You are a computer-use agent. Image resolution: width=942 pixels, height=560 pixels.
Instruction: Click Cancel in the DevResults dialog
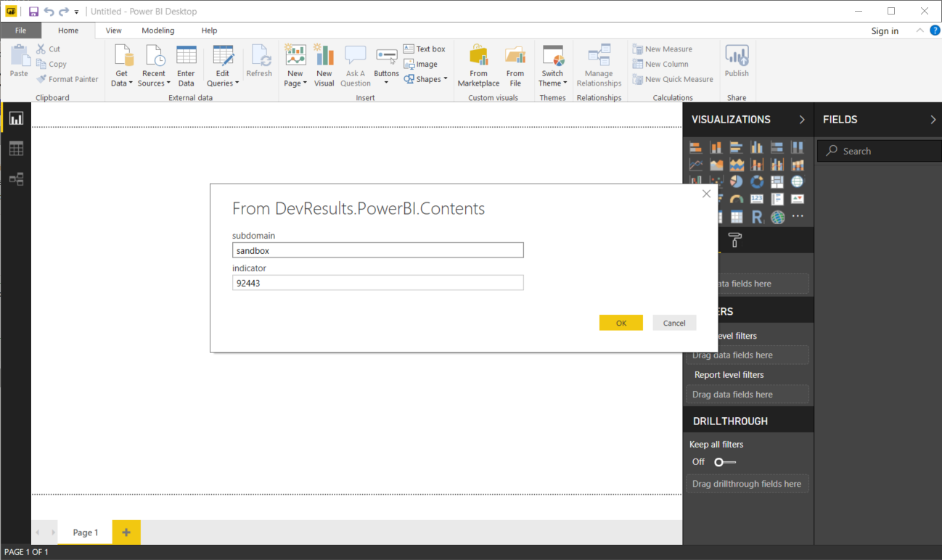click(673, 323)
